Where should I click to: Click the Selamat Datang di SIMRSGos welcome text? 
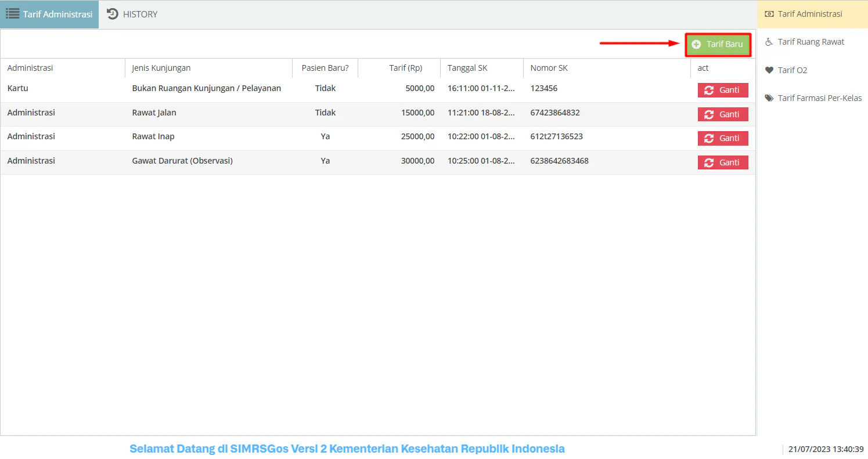tap(347, 449)
